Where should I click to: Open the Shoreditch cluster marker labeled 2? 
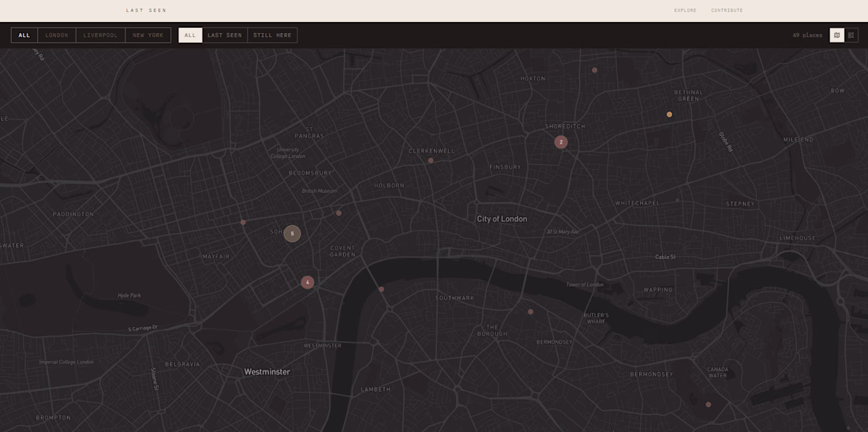pos(561,142)
